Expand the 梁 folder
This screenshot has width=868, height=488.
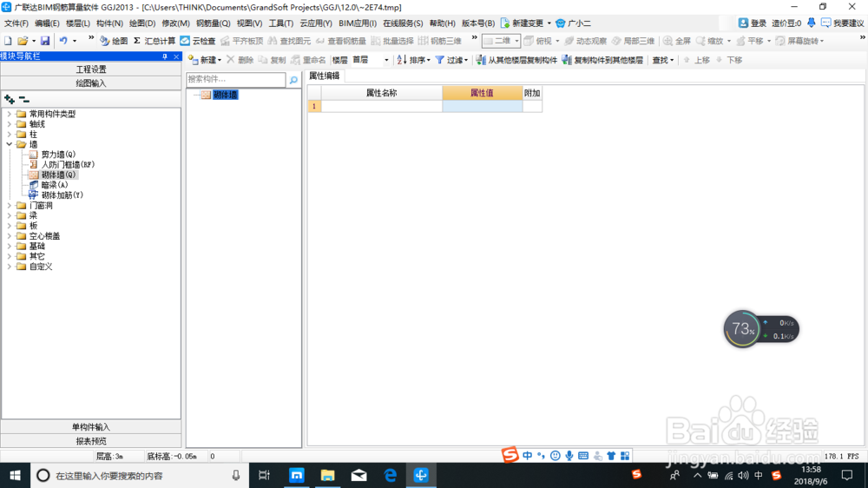point(9,215)
